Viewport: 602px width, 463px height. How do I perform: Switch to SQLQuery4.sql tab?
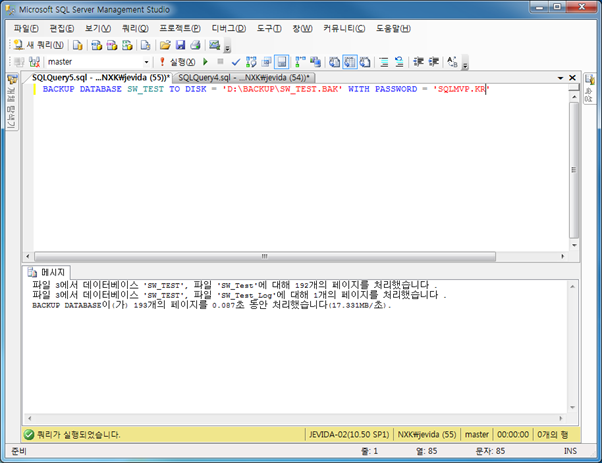point(244,78)
